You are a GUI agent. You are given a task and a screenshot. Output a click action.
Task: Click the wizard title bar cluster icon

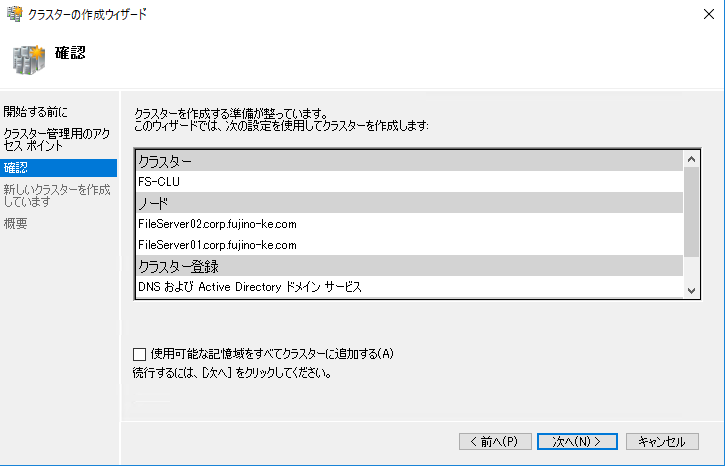(x=14, y=14)
